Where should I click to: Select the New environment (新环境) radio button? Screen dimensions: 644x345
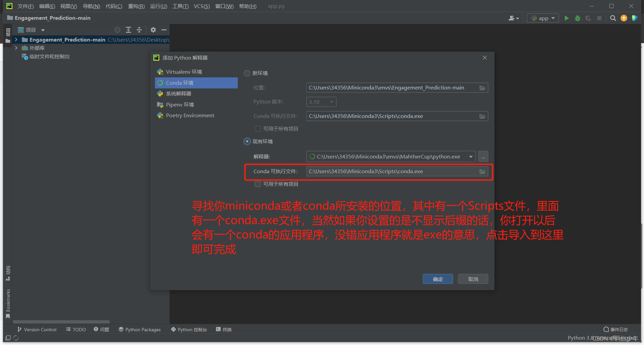tap(247, 73)
